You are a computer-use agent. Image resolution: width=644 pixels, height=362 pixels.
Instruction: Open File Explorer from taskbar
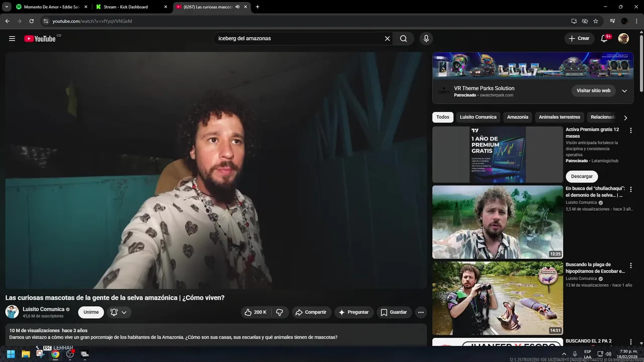coord(26,354)
